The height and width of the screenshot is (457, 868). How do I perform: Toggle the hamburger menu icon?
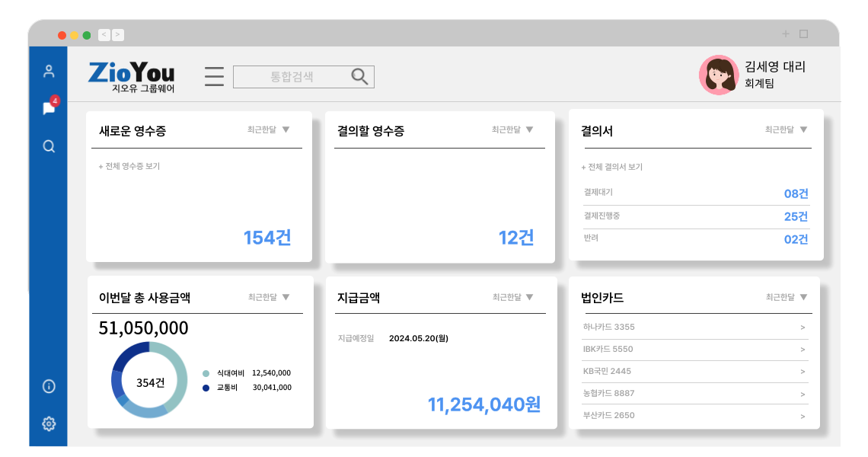point(214,77)
